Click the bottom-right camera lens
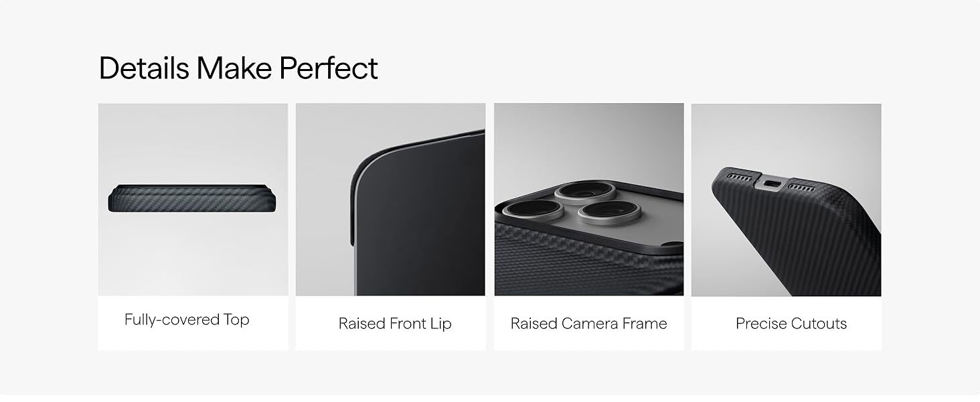 coord(605,212)
